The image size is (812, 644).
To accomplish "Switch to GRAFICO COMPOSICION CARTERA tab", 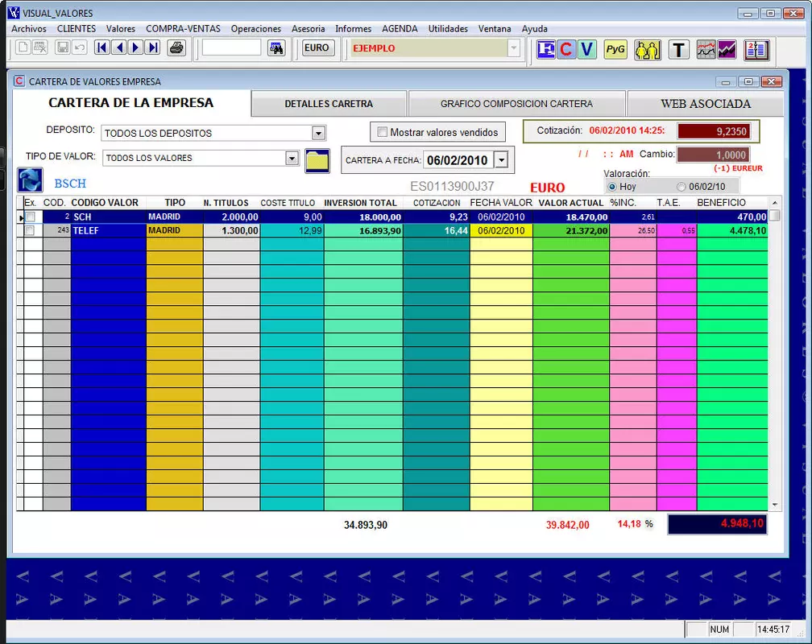I will [517, 104].
